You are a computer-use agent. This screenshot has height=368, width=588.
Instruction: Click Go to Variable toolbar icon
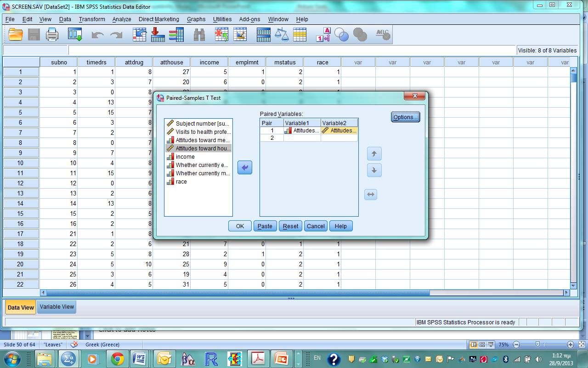(x=158, y=34)
